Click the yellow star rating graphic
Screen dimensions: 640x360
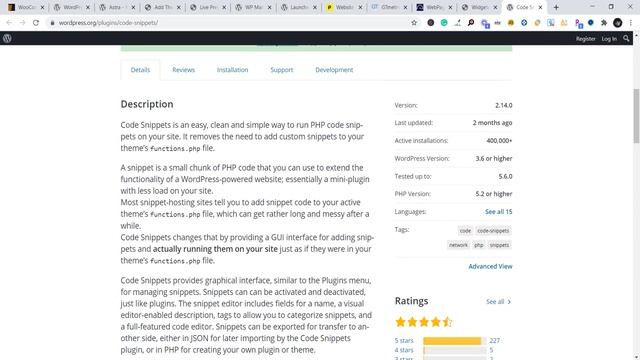[424, 322]
